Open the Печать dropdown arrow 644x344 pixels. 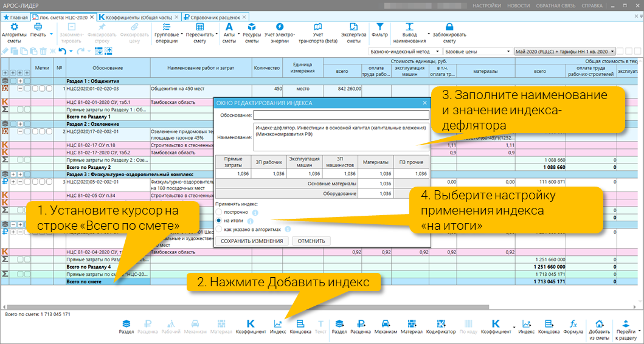coord(51,34)
